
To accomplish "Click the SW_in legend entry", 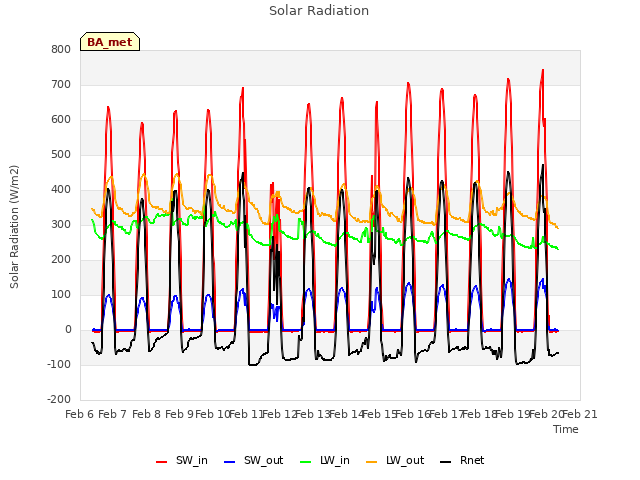I will pyautogui.click(x=182, y=460).
